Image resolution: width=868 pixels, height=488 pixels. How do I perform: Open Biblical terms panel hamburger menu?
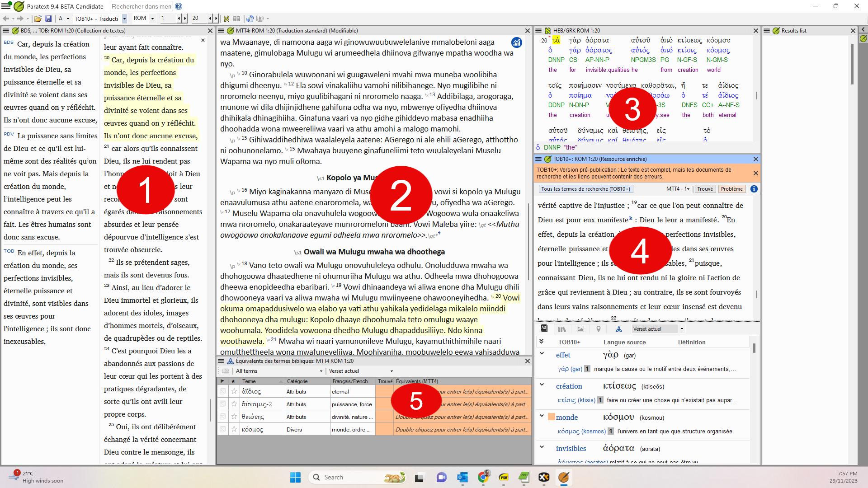(221, 361)
